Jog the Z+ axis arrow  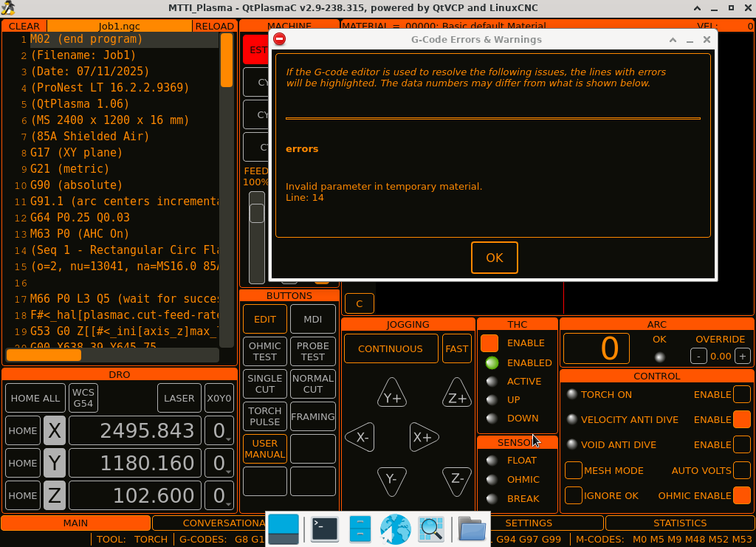point(456,393)
